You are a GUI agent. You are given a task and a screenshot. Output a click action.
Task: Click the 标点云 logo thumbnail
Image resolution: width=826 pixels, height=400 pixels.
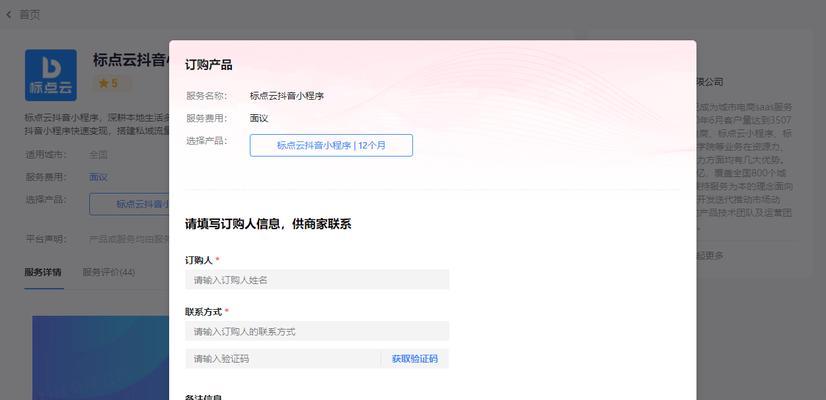(x=51, y=75)
